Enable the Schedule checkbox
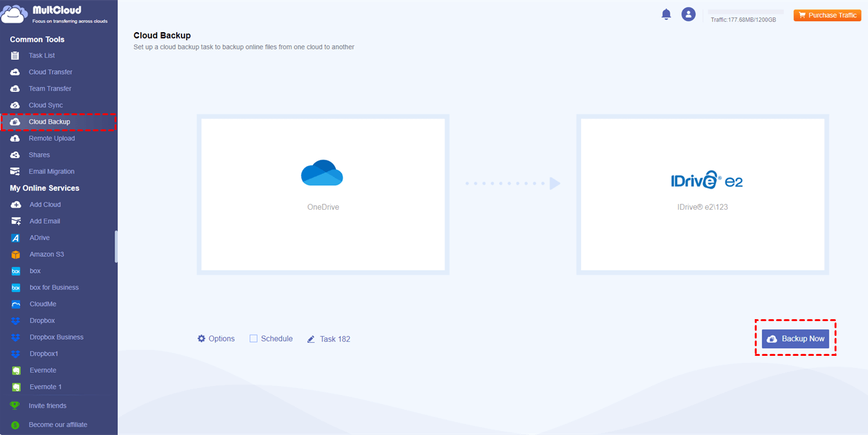Screen dimensions: 868x435 [254, 338]
